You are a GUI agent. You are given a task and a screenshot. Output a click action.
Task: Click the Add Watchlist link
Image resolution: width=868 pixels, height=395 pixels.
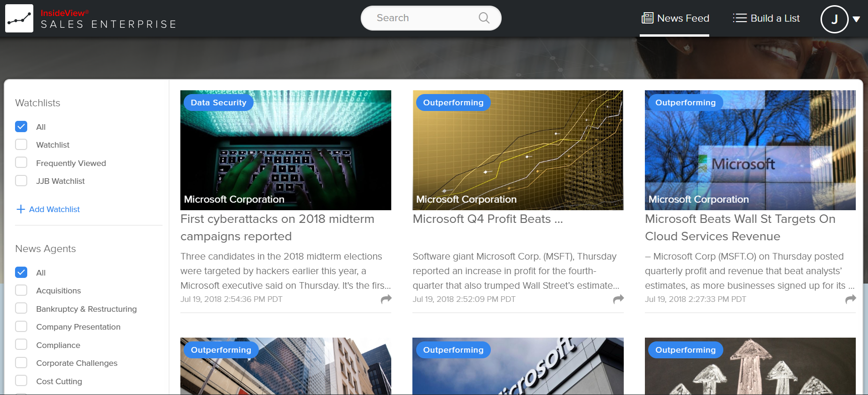point(54,209)
